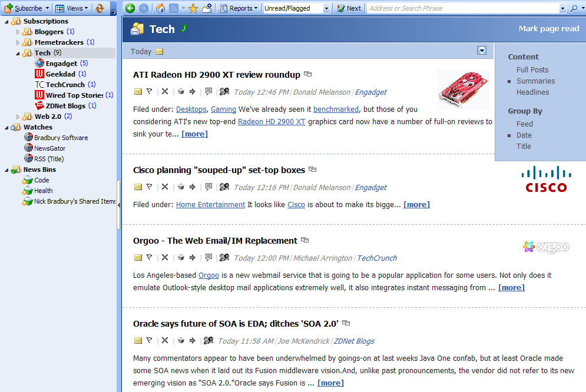Screen dimensions: 586x392
Task: Open the Subscribe dropdown arrow
Action: (x=47, y=8)
